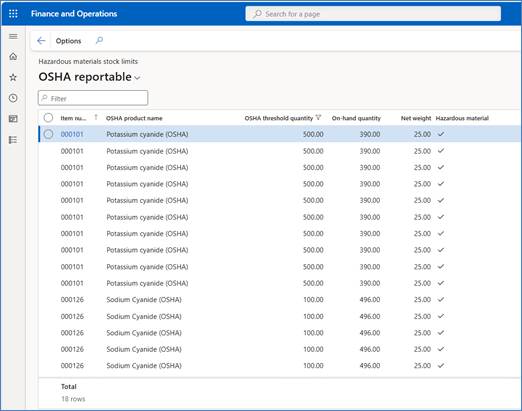Click 000126 in the last table row

72,365
